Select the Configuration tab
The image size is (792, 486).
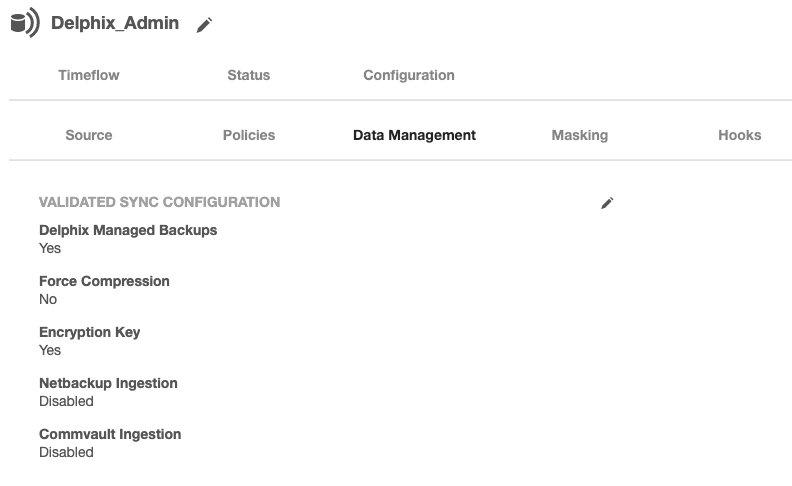click(408, 75)
